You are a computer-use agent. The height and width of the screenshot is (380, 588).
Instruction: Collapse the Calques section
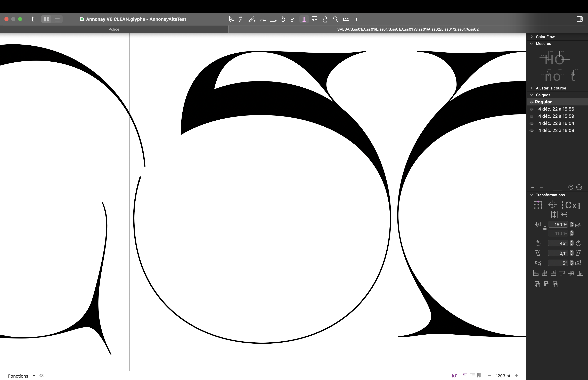coord(532,95)
